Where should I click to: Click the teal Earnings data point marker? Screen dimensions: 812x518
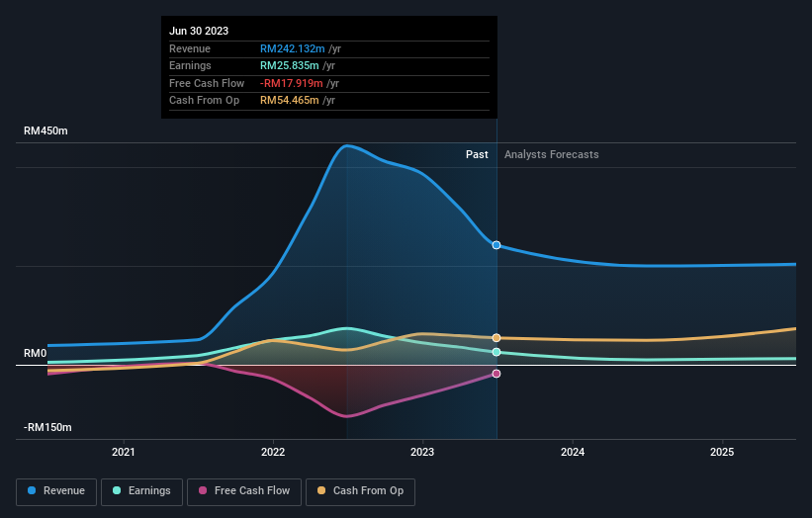pyautogui.click(x=496, y=352)
